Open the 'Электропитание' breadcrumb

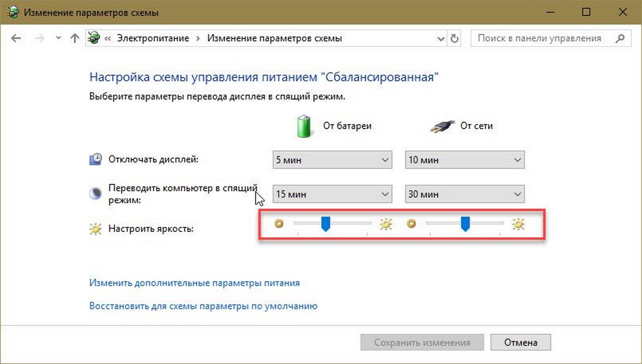point(153,38)
